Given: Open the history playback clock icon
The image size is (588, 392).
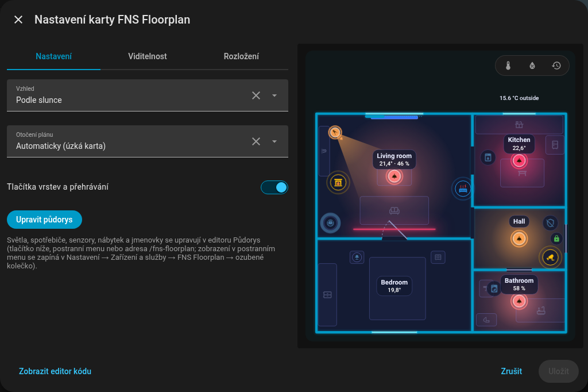Looking at the screenshot, I should 556,66.
